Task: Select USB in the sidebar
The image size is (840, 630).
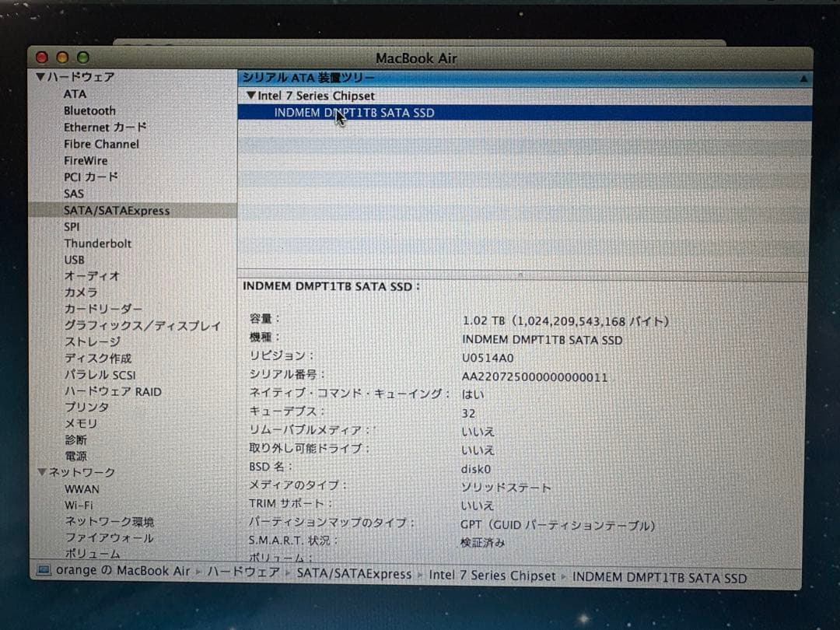Action: pyautogui.click(x=75, y=260)
